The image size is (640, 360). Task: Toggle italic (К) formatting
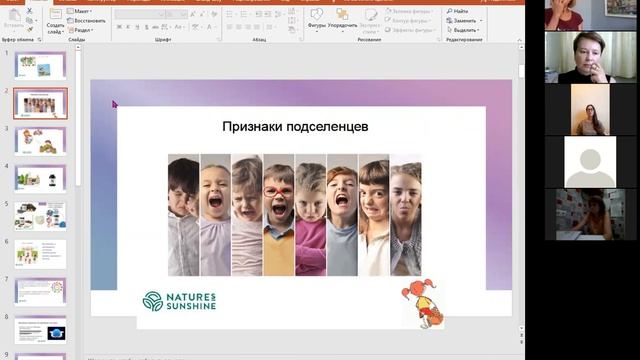pos(128,27)
